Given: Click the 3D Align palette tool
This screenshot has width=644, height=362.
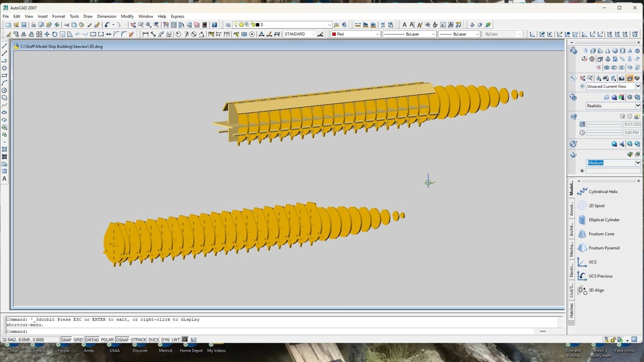Looking at the screenshot, I should click(x=591, y=290).
